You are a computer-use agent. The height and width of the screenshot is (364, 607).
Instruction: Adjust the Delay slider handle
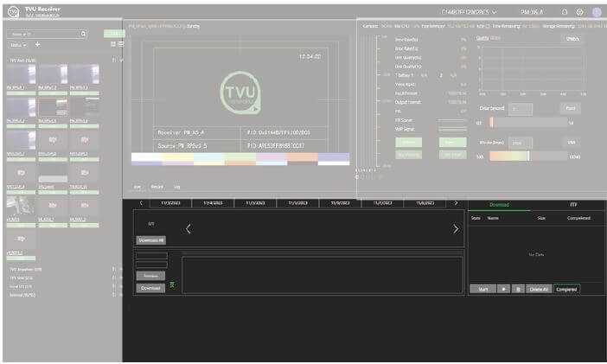tap(491, 123)
